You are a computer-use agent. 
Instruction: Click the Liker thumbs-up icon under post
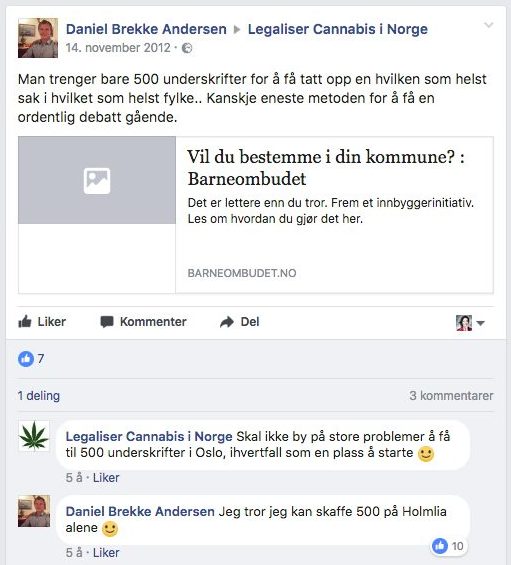point(25,321)
